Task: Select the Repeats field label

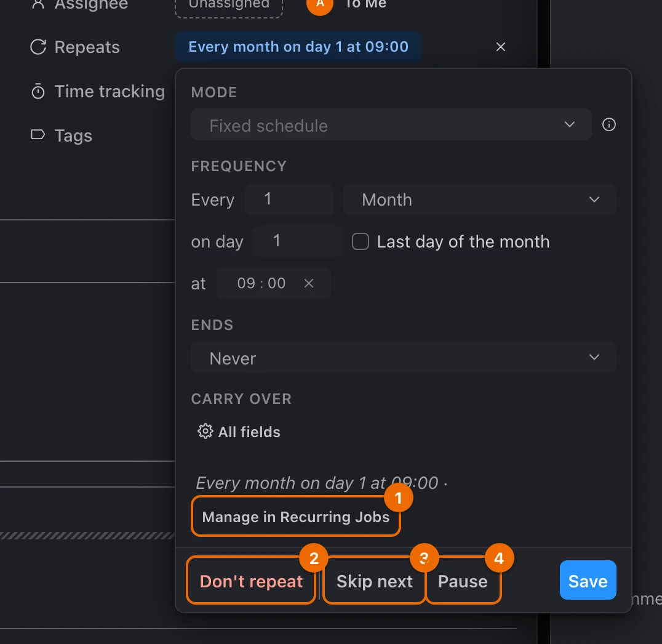Action: coord(87,47)
